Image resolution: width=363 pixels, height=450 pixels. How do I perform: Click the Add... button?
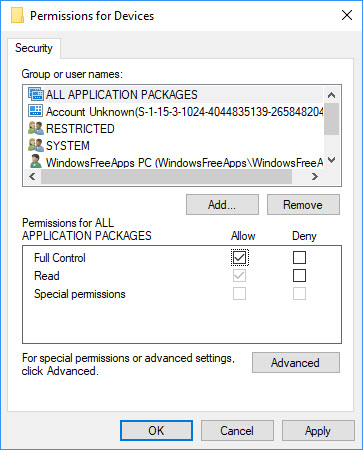(x=222, y=205)
